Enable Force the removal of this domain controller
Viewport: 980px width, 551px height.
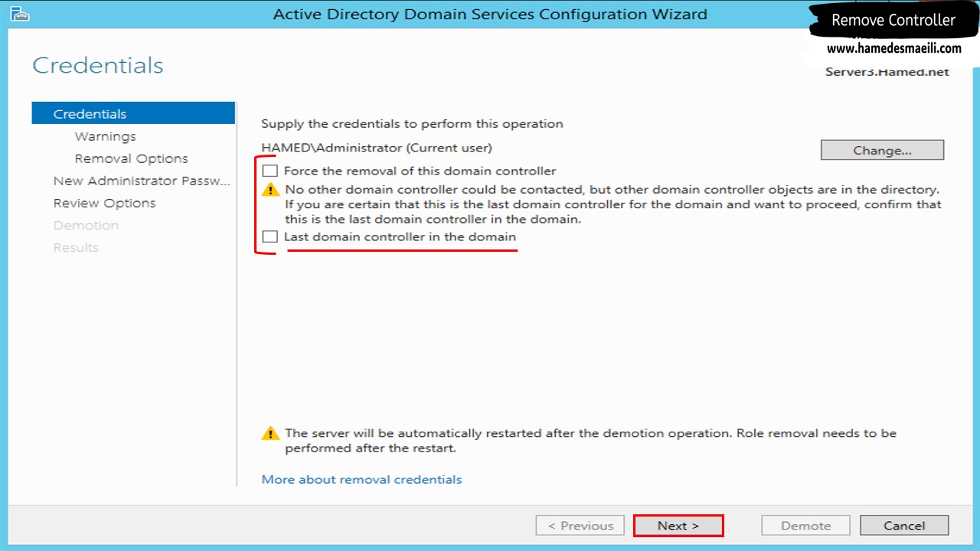click(x=269, y=171)
